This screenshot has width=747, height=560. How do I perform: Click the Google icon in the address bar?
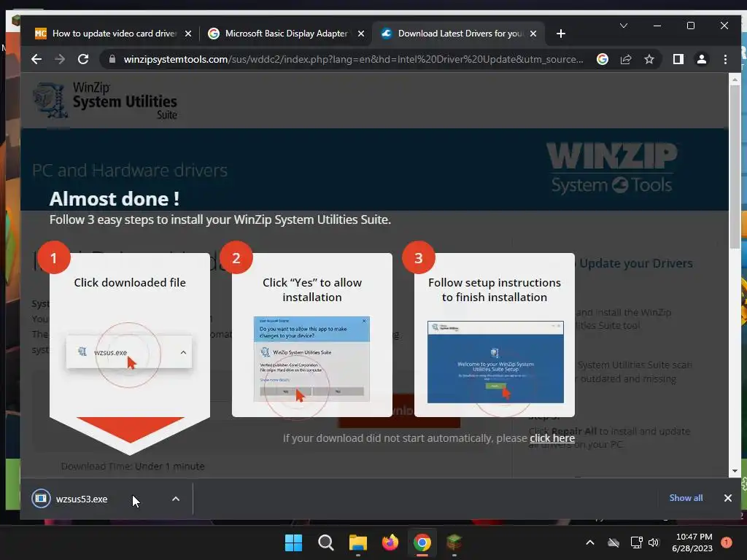[x=602, y=59]
